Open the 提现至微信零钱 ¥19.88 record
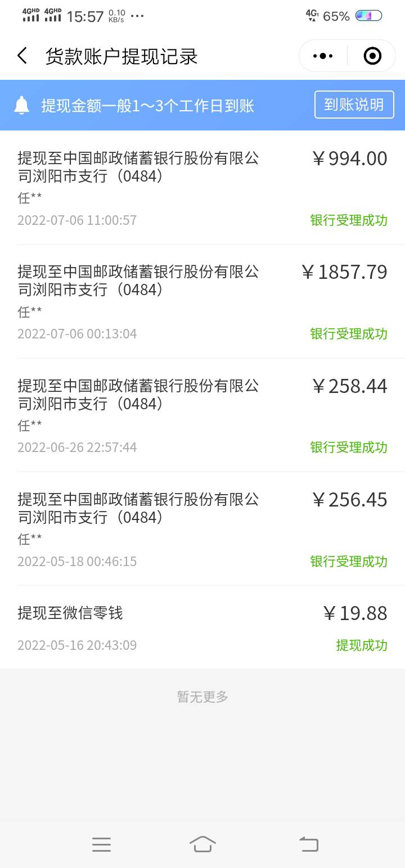This screenshot has height=868, width=405. point(202,627)
